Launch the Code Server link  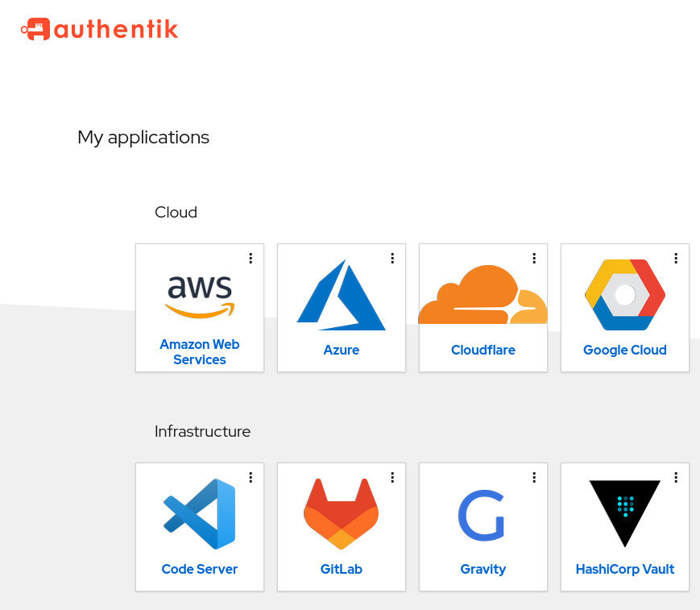point(200,569)
